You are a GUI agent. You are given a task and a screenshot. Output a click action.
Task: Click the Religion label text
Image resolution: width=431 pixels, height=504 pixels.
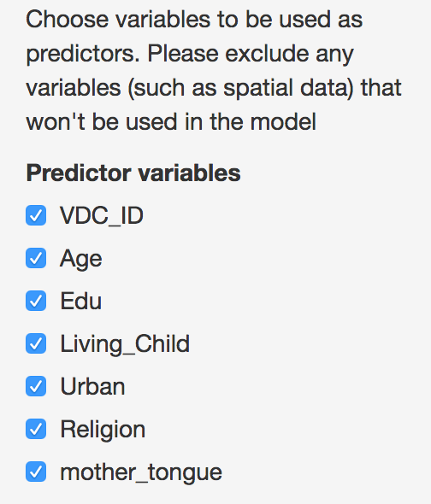pyautogui.click(x=103, y=430)
